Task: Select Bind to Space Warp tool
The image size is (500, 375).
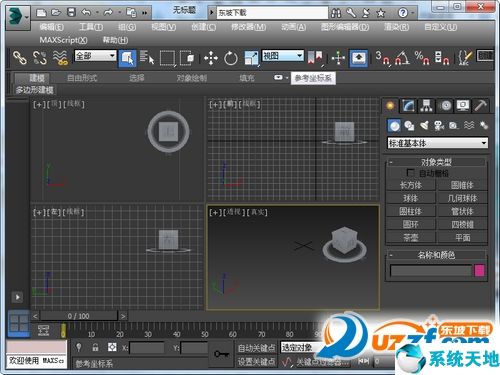Action: click(60, 58)
